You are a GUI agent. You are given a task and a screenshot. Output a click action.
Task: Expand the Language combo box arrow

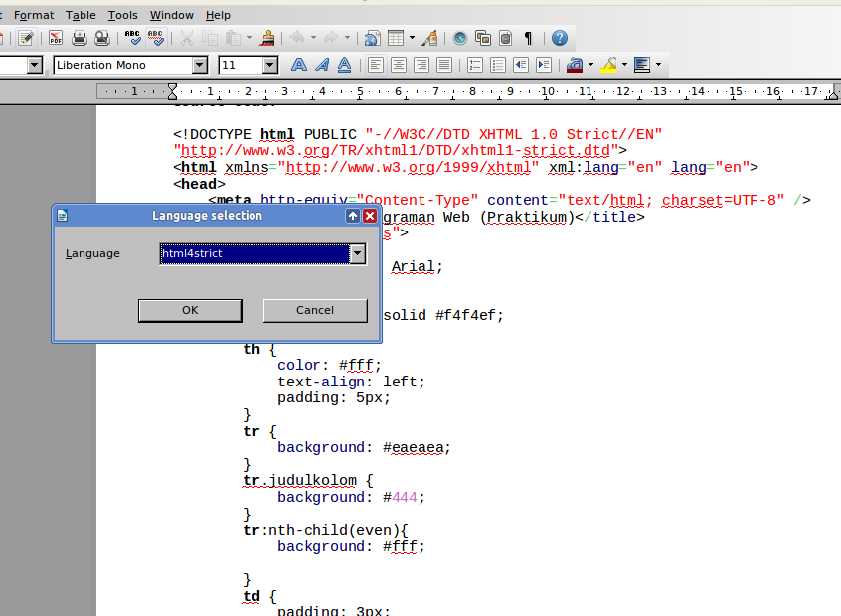358,253
